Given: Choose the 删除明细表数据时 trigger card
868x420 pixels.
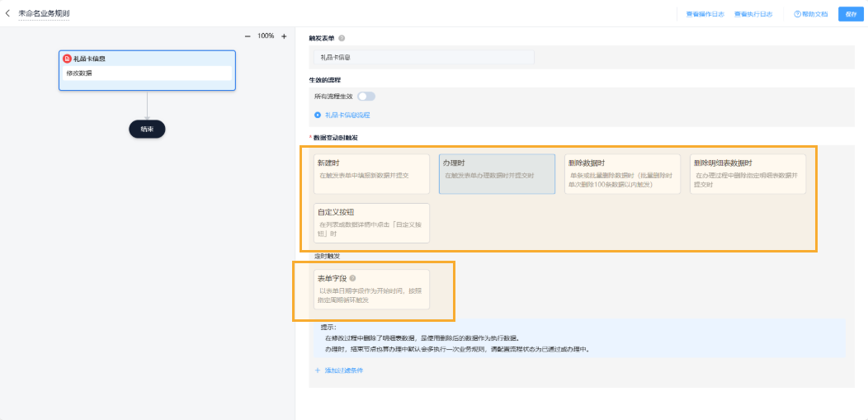Looking at the screenshot, I should point(748,174).
